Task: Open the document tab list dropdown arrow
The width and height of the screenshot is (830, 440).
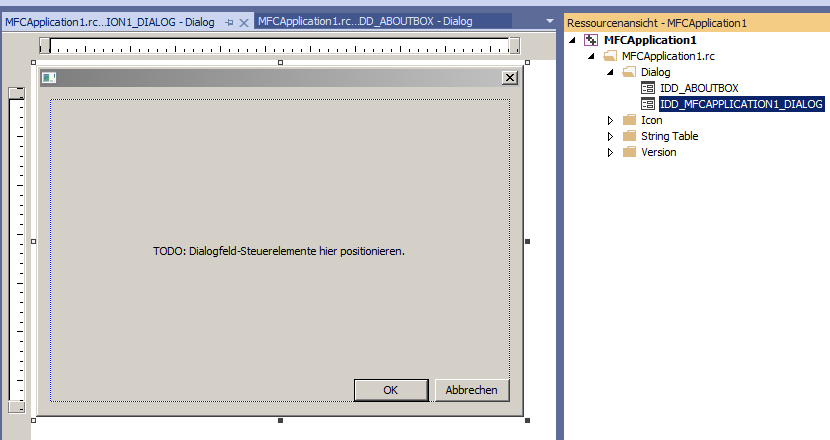Action: pos(549,21)
